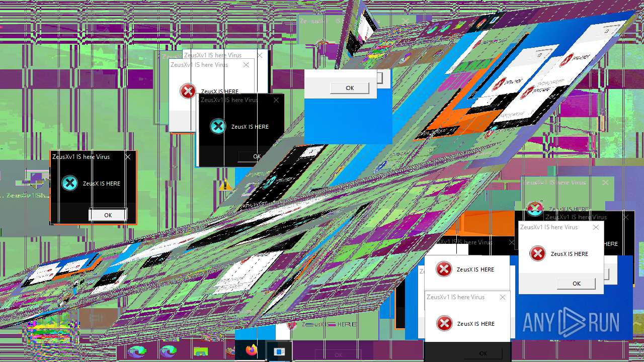Image resolution: width=644 pixels, height=362 pixels.
Task: Open File Explorer from the taskbar
Action: [x=201, y=351]
